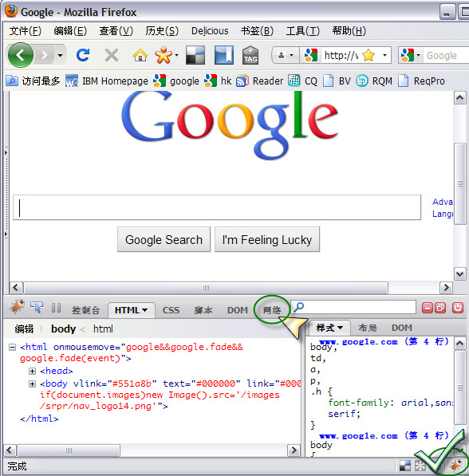Click the TAG delicious toolbar icon
469x476 pixels.
250,55
